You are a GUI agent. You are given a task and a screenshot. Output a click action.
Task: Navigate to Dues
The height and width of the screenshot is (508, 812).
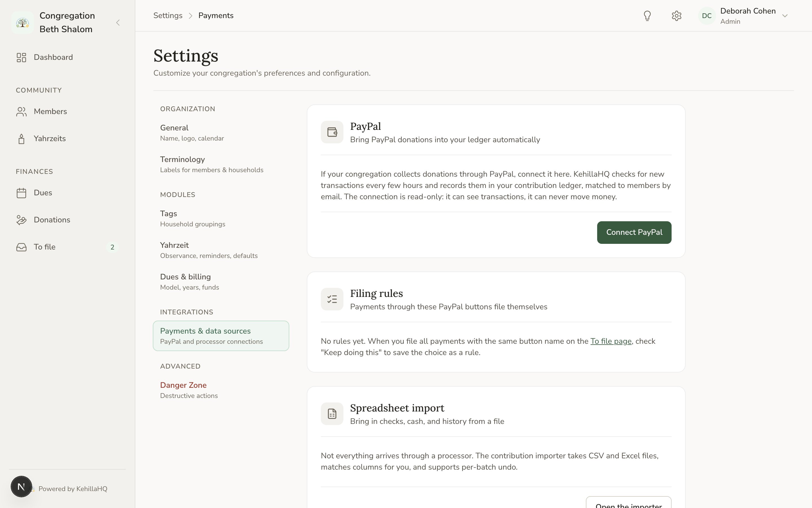67,193
